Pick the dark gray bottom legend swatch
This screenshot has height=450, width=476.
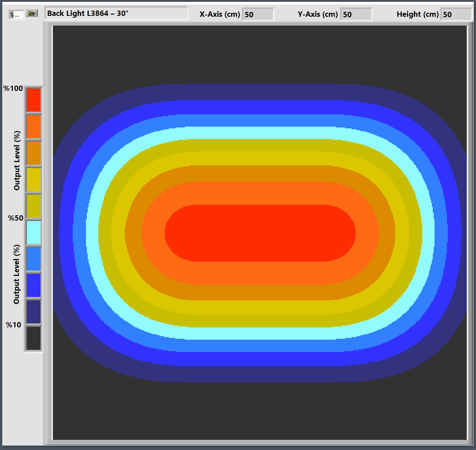pyautogui.click(x=33, y=338)
